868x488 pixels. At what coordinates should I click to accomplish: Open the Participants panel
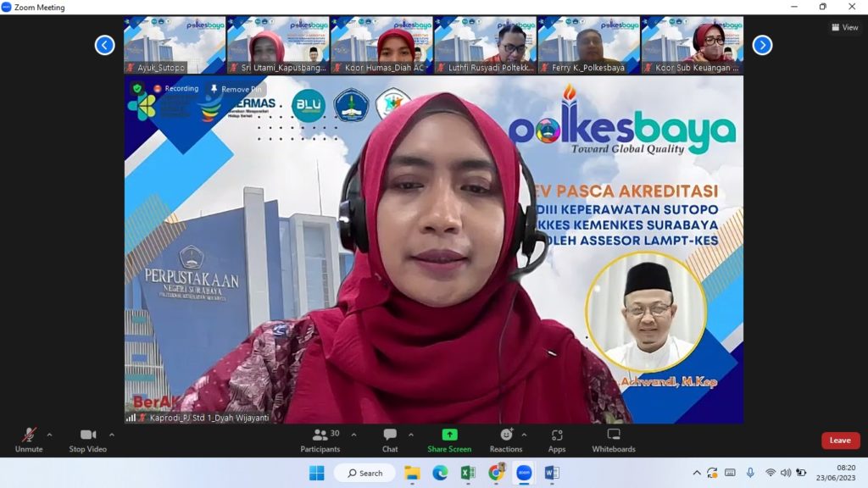click(x=320, y=441)
